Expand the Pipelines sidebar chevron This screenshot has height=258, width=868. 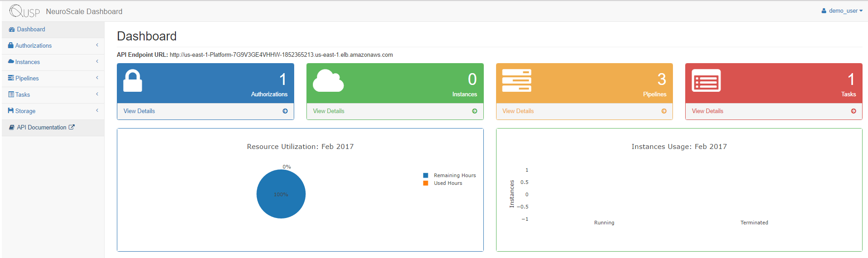coord(97,78)
